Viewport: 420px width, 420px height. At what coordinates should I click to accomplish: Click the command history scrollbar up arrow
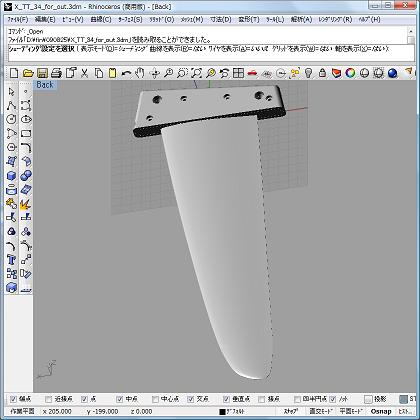[411, 31]
